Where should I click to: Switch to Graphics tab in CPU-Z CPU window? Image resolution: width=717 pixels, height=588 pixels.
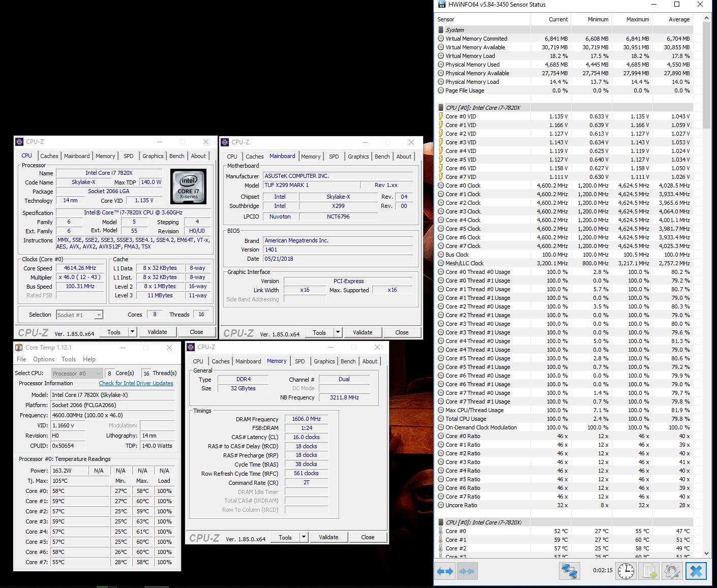pyautogui.click(x=153, y=156)
